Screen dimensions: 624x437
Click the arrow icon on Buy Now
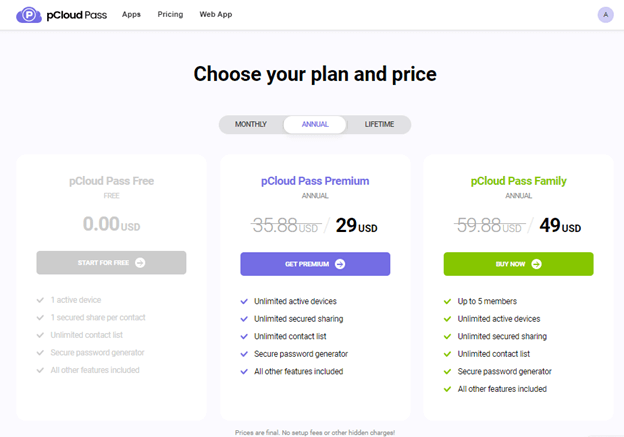pyautogui.click(x=536, y=264)
